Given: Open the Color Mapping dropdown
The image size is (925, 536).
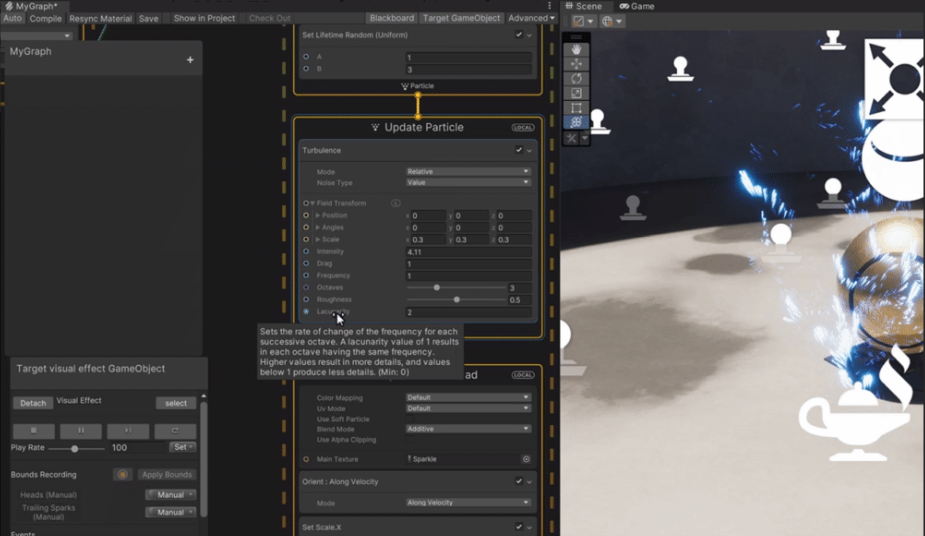Looking at the screenshot, I should coord(468,397).
